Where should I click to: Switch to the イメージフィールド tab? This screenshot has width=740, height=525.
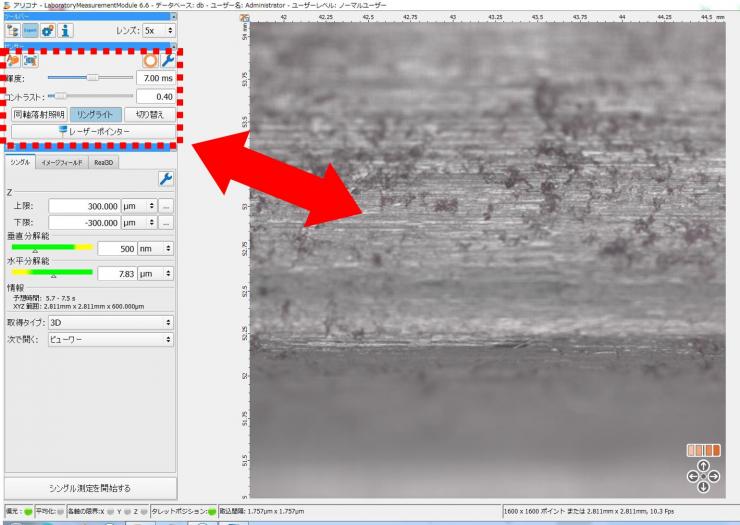(61, 162)
